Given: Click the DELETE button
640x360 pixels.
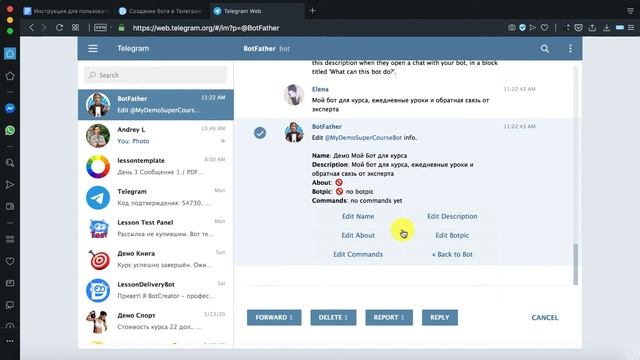Looking at the screenshot, I should (333, 318).
